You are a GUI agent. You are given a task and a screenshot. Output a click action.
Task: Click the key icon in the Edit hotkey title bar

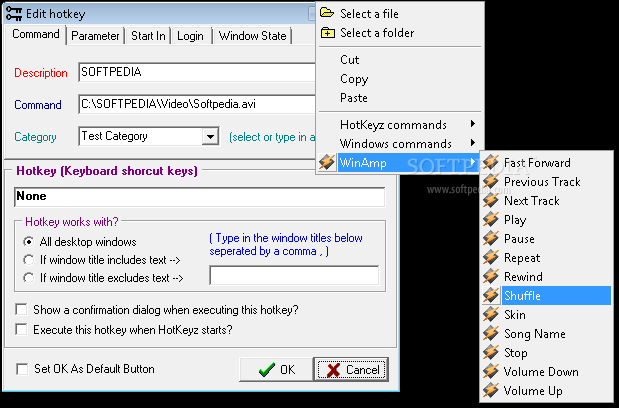(14, 14)
